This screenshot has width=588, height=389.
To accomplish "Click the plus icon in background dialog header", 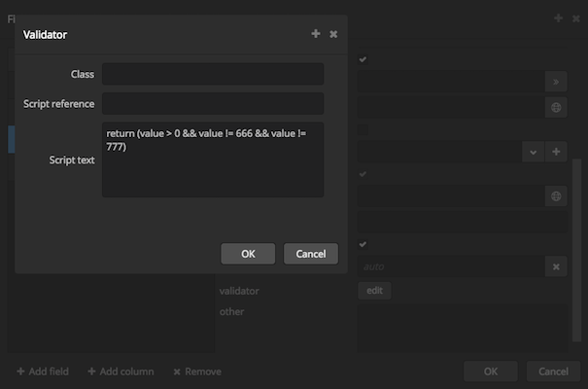I will [x=559, y=18].
